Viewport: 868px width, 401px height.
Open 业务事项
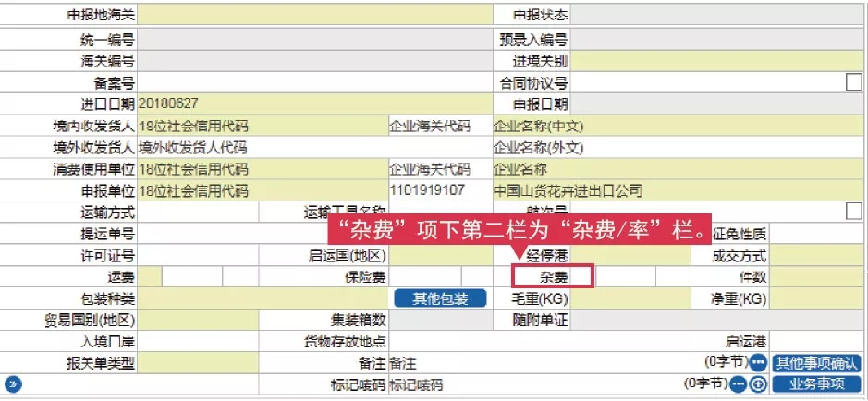(x=817, y=383)
